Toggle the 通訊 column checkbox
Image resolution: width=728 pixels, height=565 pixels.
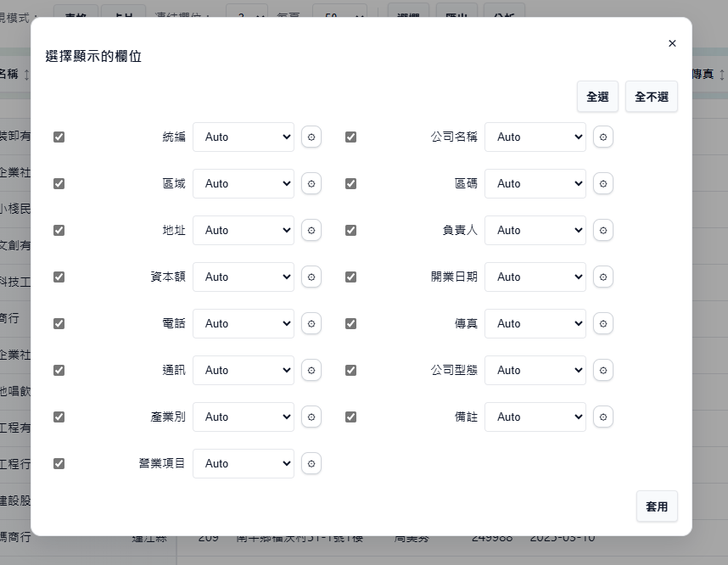tap(59, 370)
